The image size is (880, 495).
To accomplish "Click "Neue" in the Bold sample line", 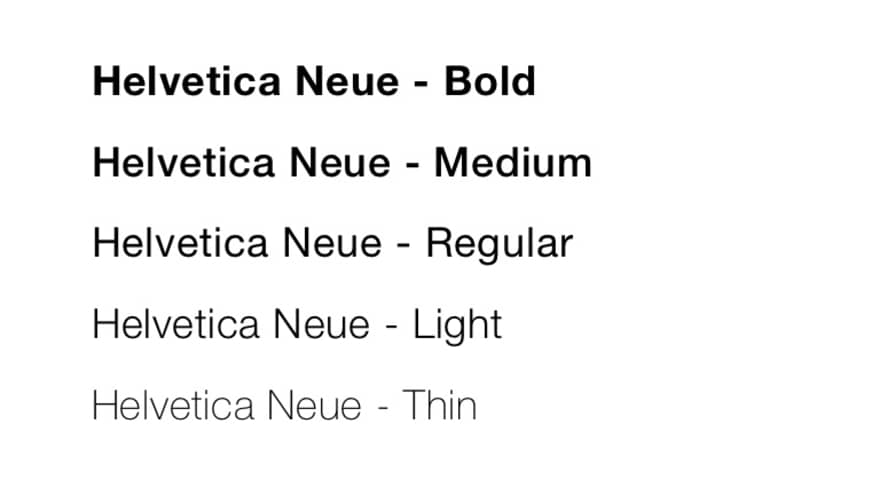I will point(347,81).
